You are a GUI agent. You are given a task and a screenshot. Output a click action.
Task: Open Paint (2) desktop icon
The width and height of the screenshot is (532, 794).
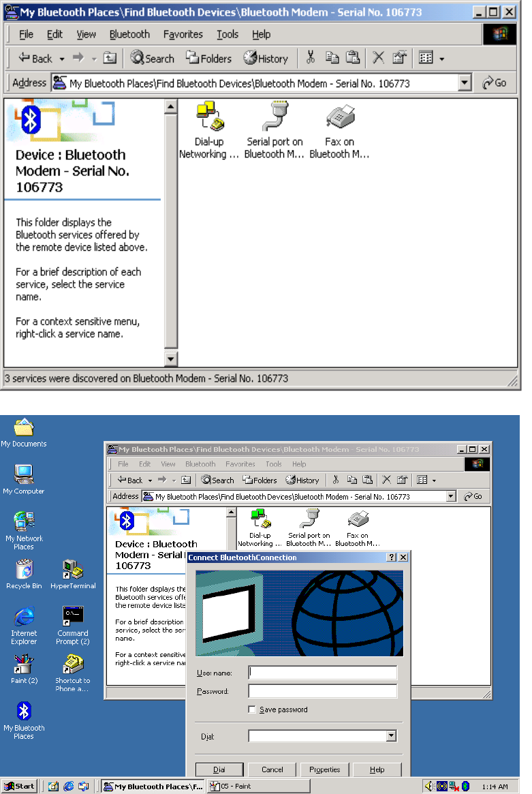point(24,669)
